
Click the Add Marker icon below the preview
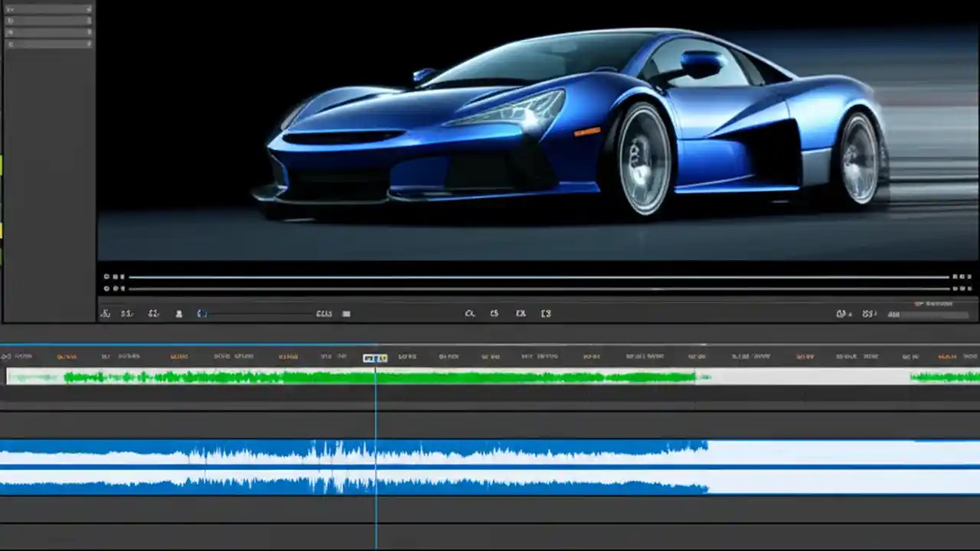(x=178, y=313)
